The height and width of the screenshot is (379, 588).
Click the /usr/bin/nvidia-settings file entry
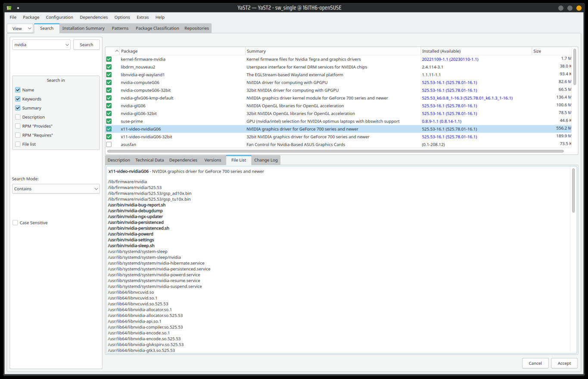[x=131, y=240]
